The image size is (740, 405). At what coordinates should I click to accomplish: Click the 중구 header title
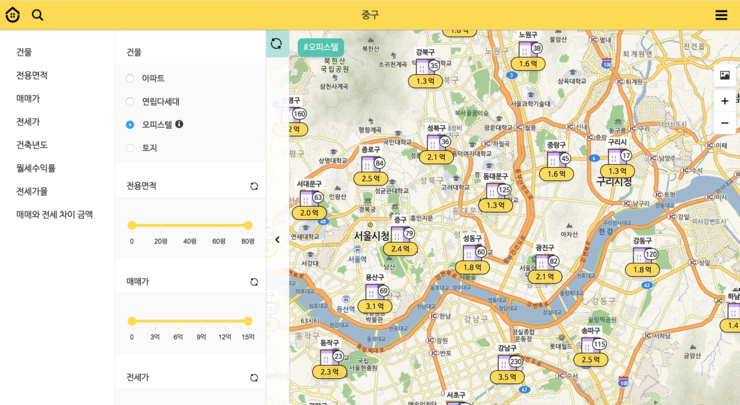(370, 15)
